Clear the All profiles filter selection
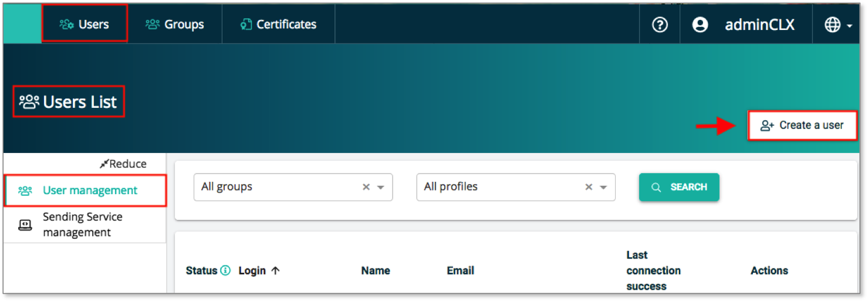Screen dimensions: 868x302 [x=589, y=187]
